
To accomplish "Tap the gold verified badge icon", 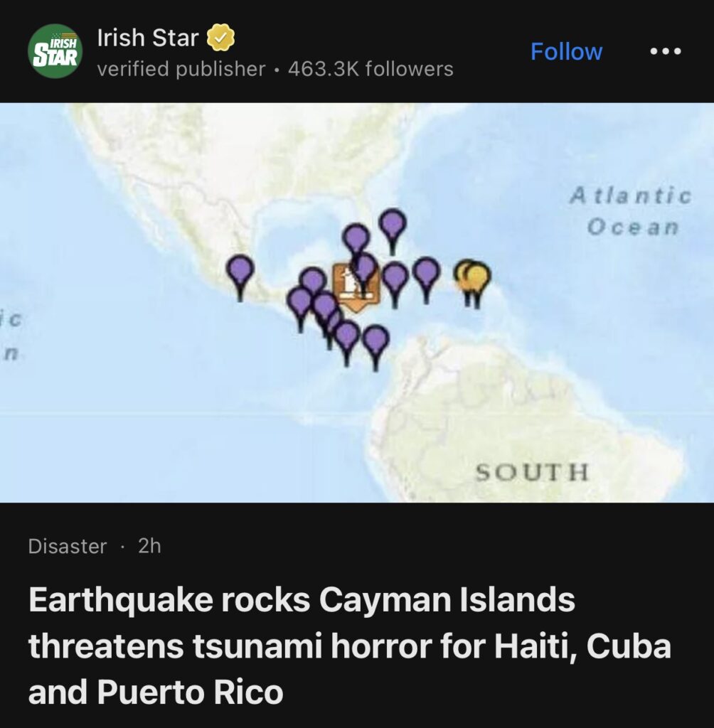I will [x=221, y=38].
